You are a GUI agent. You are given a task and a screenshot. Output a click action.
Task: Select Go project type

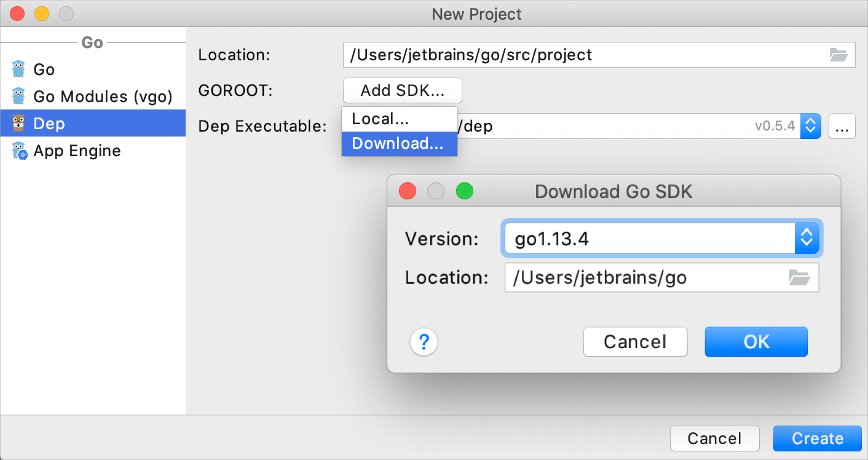[93, 69]
